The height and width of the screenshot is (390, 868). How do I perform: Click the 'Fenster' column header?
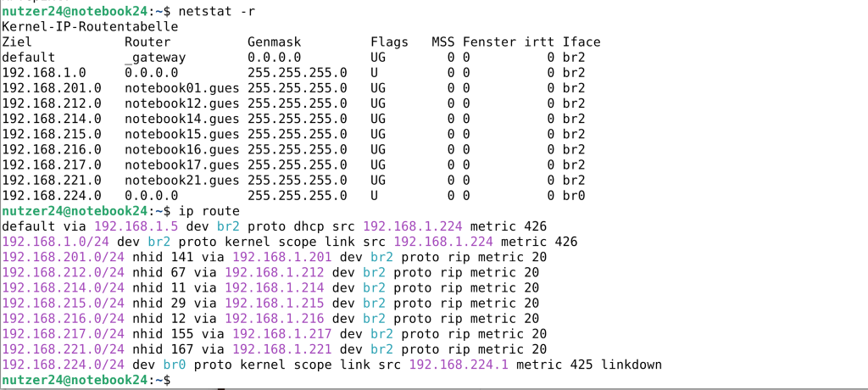pos(489,42)
